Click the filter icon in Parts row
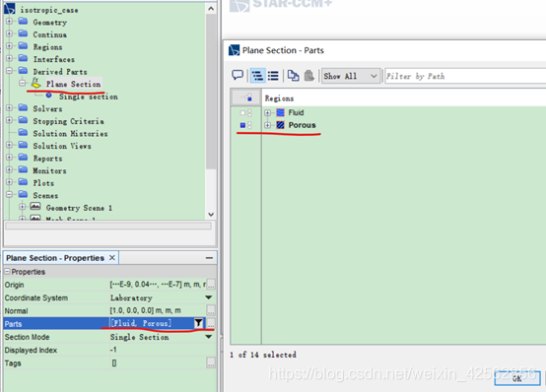Screen dimensions: 546x392 (x=198, y=323)
